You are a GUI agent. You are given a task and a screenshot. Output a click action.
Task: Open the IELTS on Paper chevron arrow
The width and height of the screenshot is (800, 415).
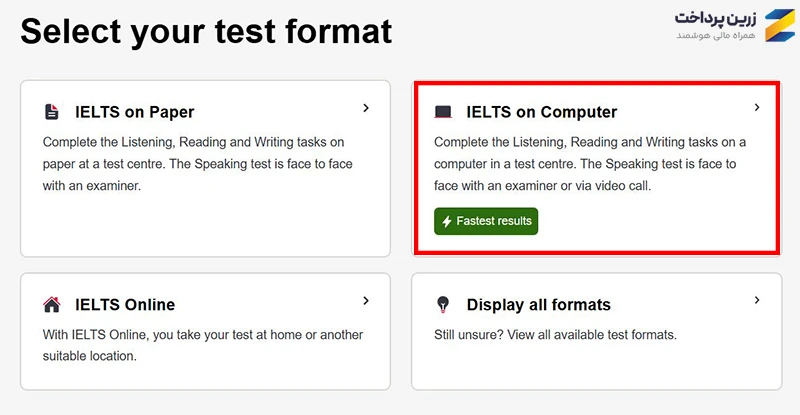[366, 108]
